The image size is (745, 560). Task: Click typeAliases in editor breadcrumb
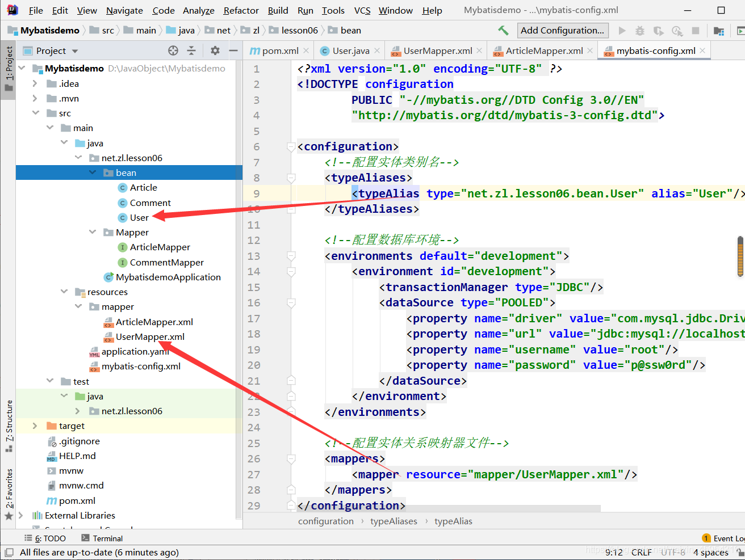tap(394, 521)
